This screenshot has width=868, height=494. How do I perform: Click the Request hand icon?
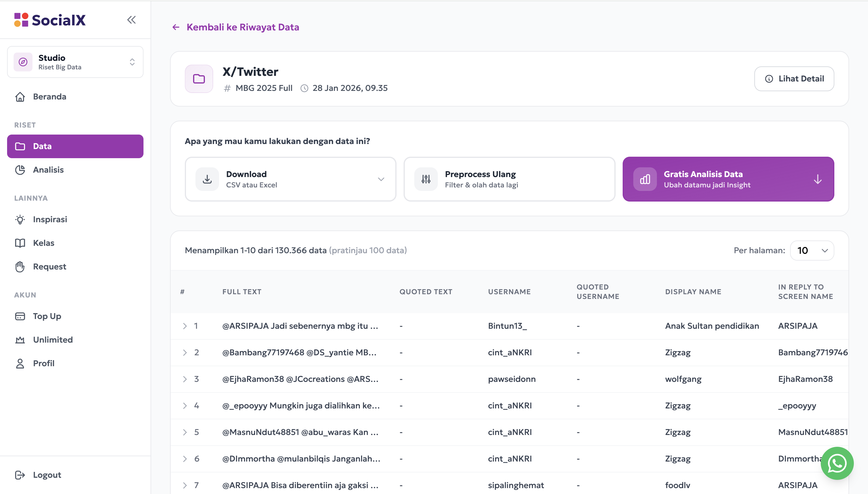click(20, 267)
